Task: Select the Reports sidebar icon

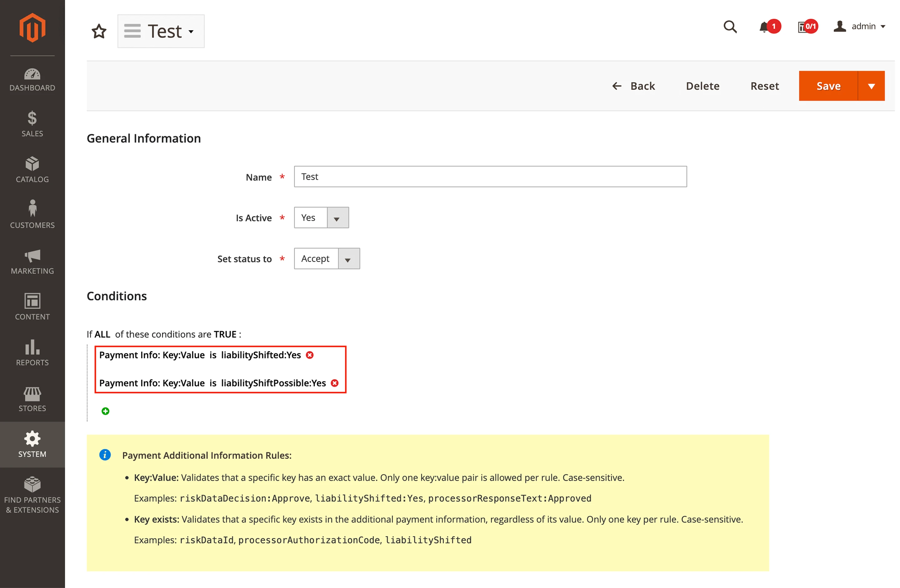Action: click(32, 352)
